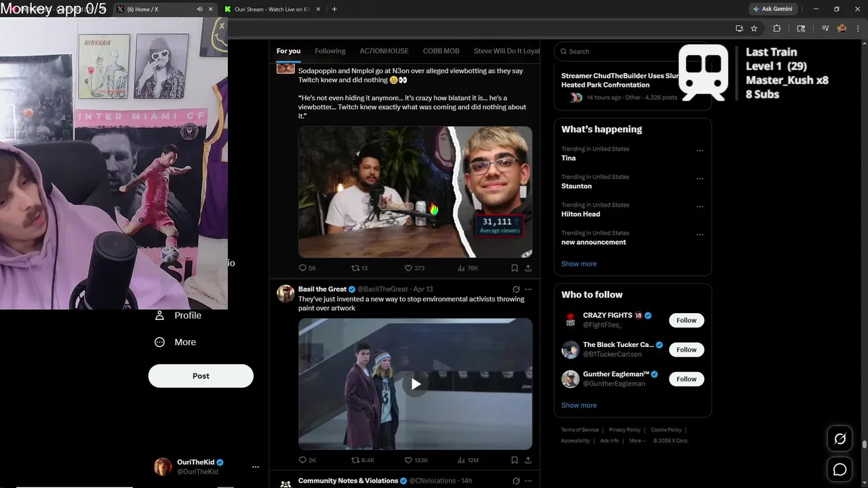The image size is (868, 488).
Task: Reply to the Sodapoppin N3on post
Action: coord(307,268)
